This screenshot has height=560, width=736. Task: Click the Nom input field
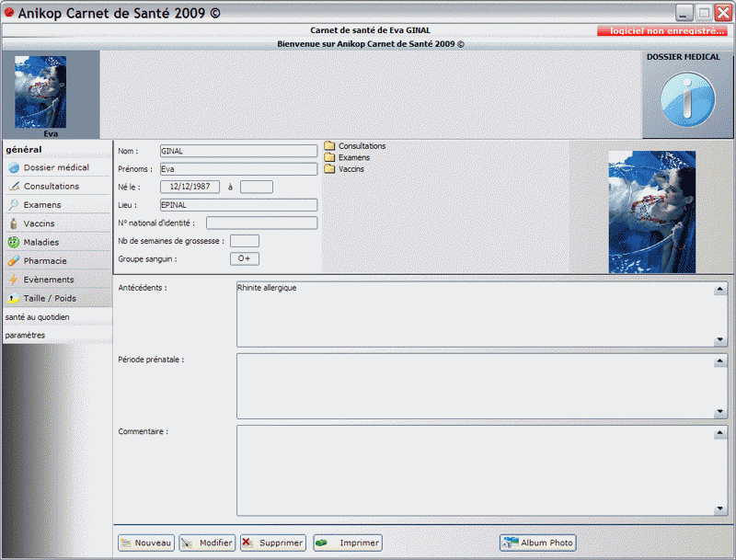239,151
